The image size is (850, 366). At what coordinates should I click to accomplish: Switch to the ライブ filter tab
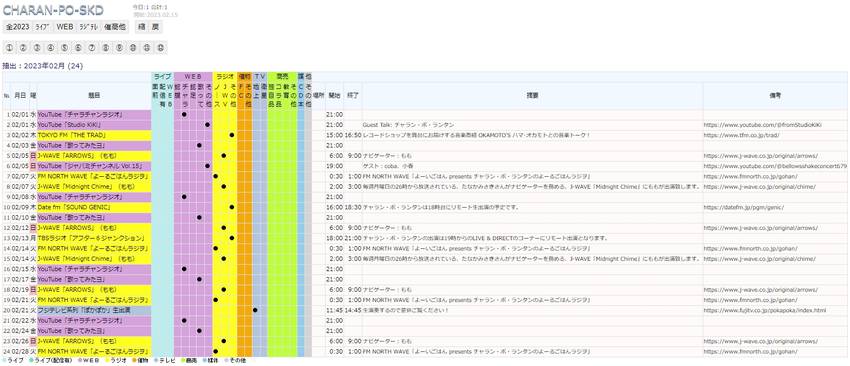click(x=43, y=27)
